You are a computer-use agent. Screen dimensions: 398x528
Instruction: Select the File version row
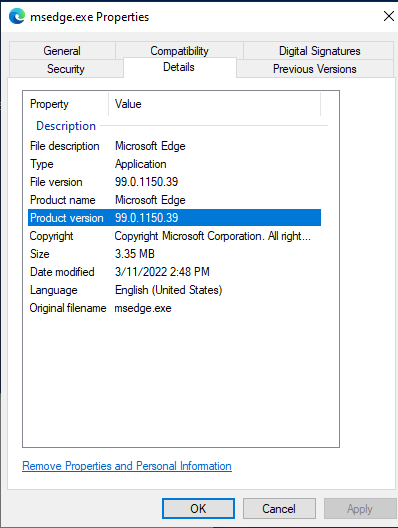[x=174, y=182]
